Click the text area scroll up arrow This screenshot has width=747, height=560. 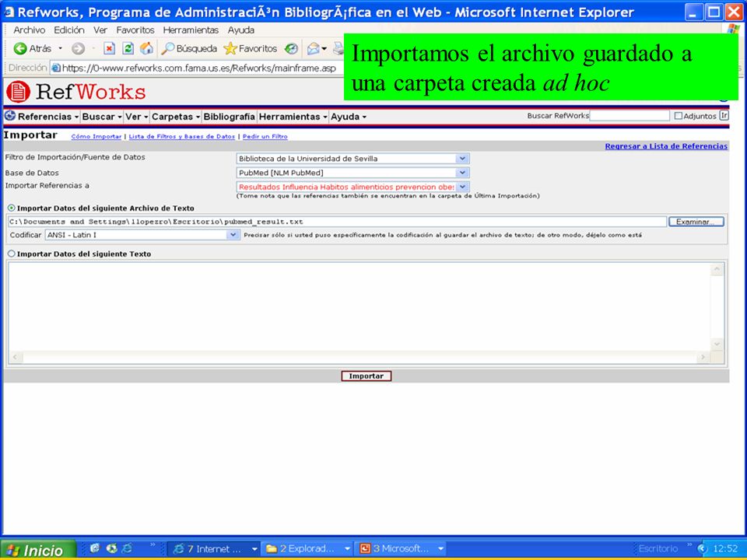click(717, 270)
